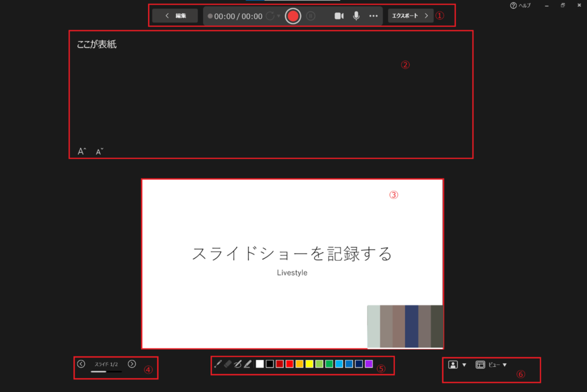The image size is (587, 392).
Task: Click the pause recording button
Action: (311, 16)
